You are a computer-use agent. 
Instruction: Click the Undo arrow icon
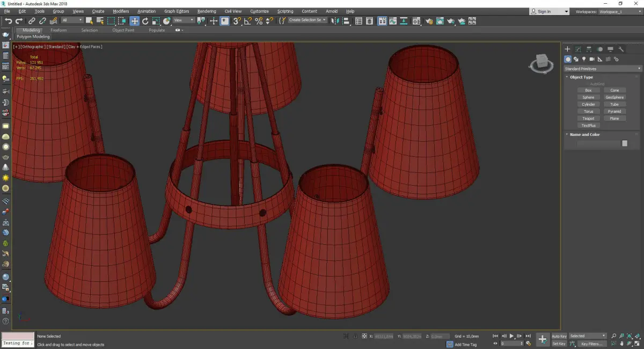pos(9,21)
